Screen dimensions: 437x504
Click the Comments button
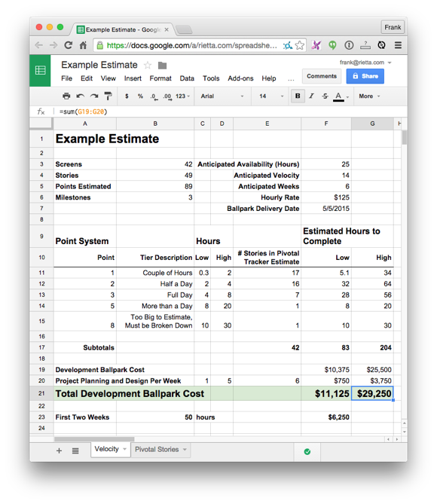click(322, 76)
